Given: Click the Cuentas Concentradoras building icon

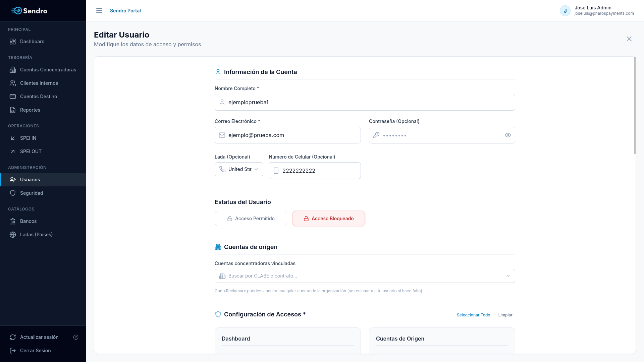Looking at the screenshot, I should click(x=13, y=70).
